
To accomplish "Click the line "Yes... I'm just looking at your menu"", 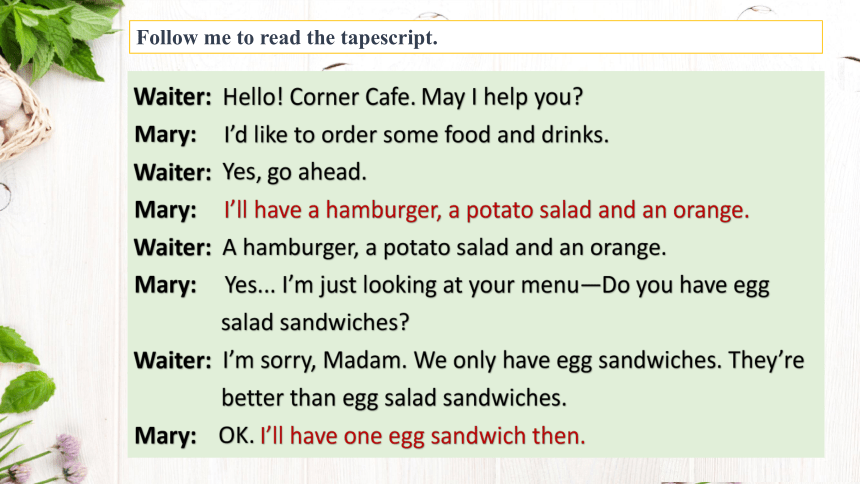I will tap(401, 285).
